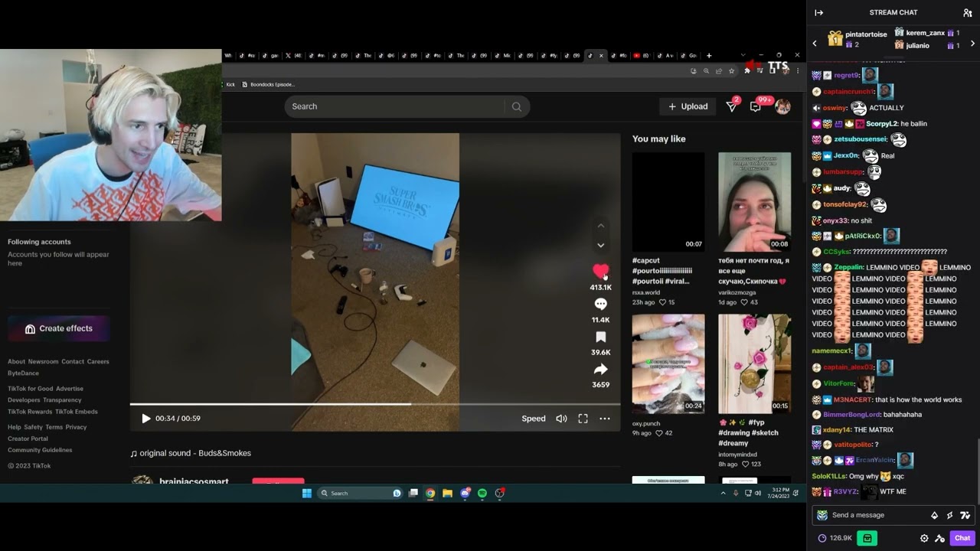The height and width of the screenshot is (551, 980).
Task: Open the TikTok Rewards footer link
Action: point(30,412)
